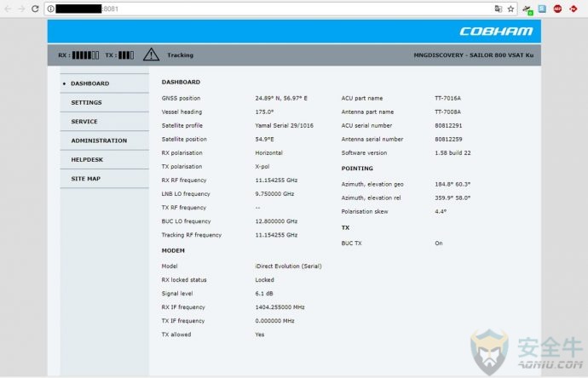The width and height of the screenshot is (588, 378).
Task: Click the translate page icon
Action: (x=498, y=9)
